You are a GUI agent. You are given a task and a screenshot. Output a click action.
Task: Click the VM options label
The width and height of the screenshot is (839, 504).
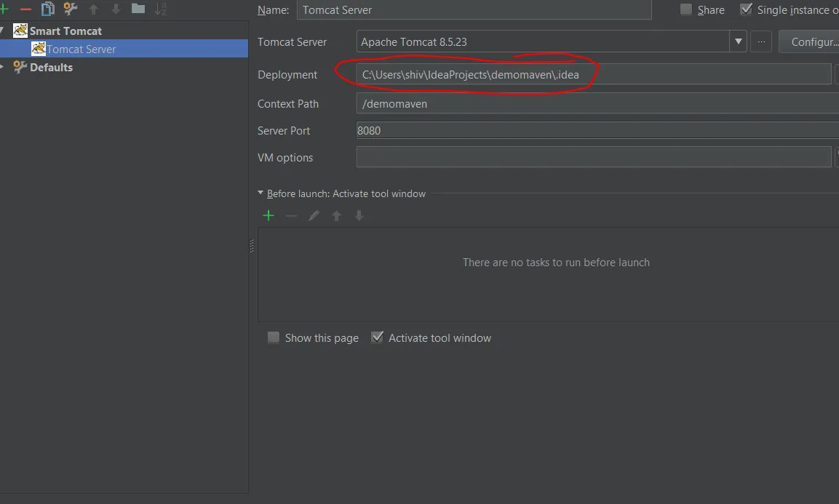coord(285,157)
